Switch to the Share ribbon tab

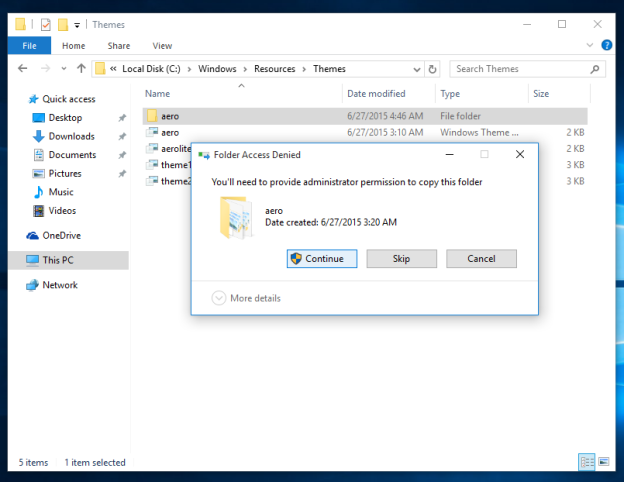point(119,46)
